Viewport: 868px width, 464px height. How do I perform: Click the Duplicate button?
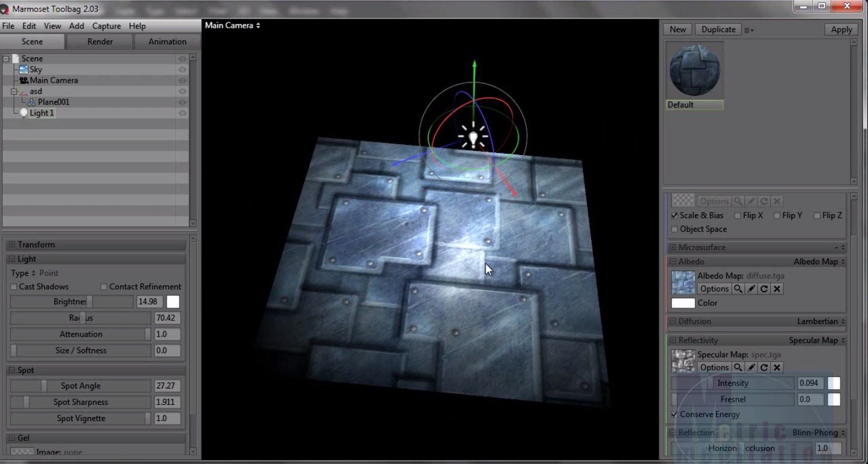pos(718,29)
